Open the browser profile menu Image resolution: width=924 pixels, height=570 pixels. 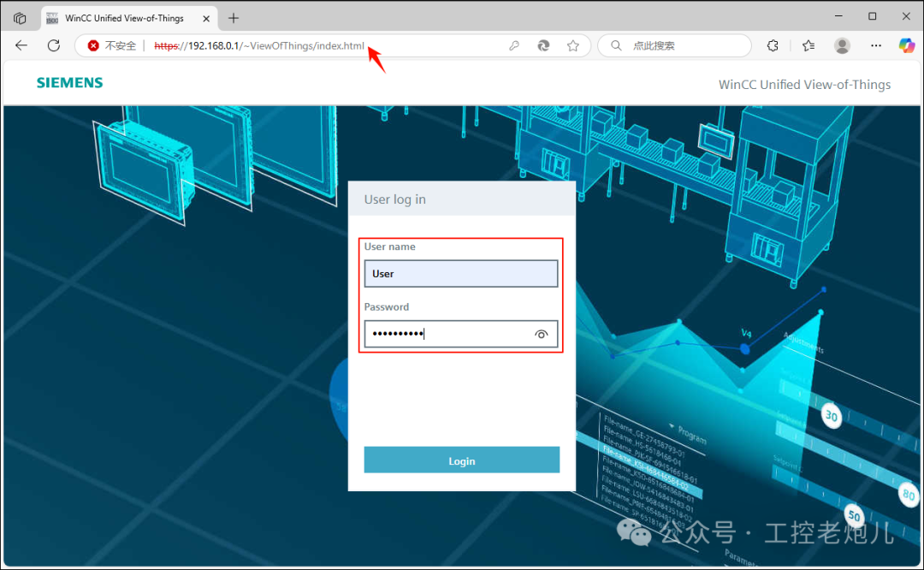coord(842,45)
